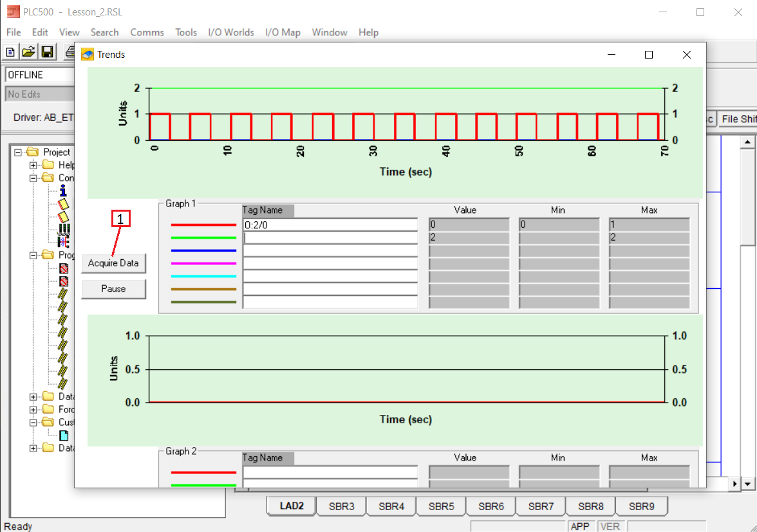Click the tag name field containing O:2/0
This screenshot has height=532, width=757.
[330, 225]
